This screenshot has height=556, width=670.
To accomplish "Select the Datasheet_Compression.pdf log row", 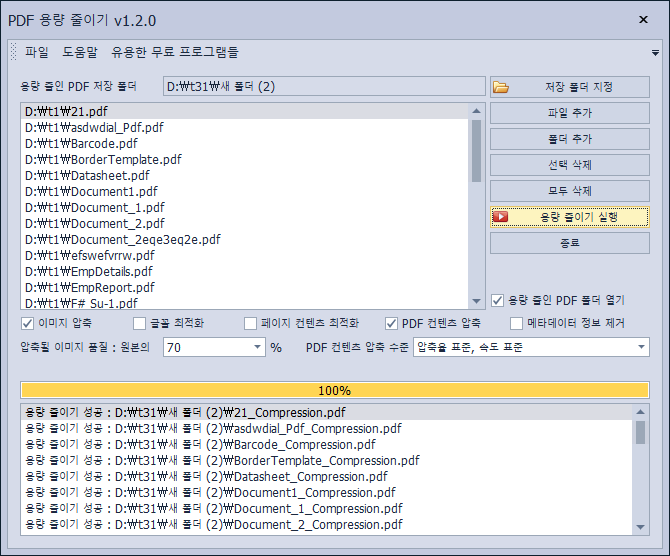I will (327, 477).
